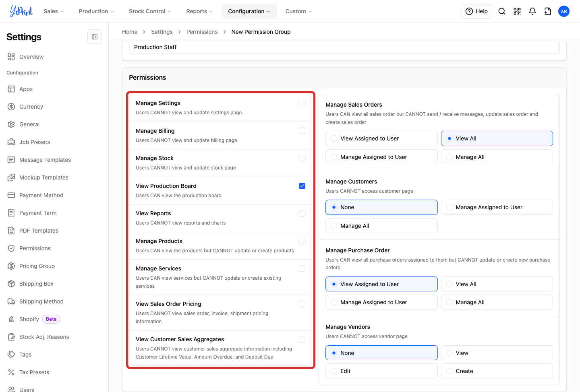Go to Settings breadcrumb link
The image size is (580, 392).
click(x=162, y=32)
